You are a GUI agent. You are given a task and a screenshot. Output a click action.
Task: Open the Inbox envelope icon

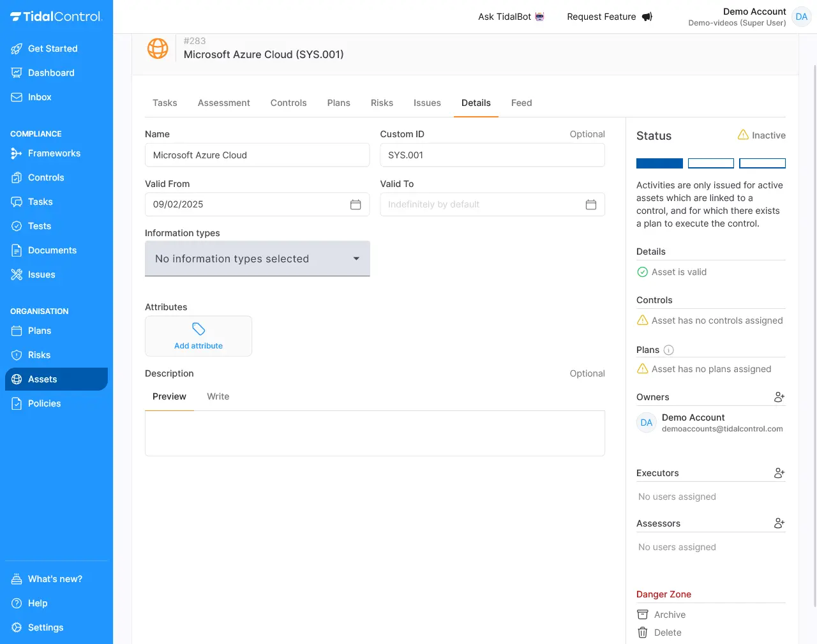pos(17,97)
